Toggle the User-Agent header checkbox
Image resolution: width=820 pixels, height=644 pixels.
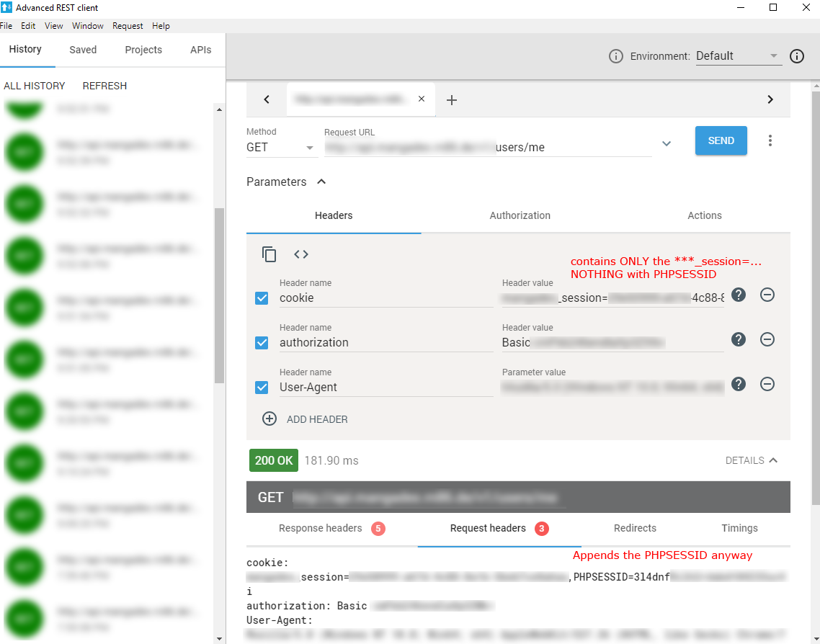coord(262,387)
